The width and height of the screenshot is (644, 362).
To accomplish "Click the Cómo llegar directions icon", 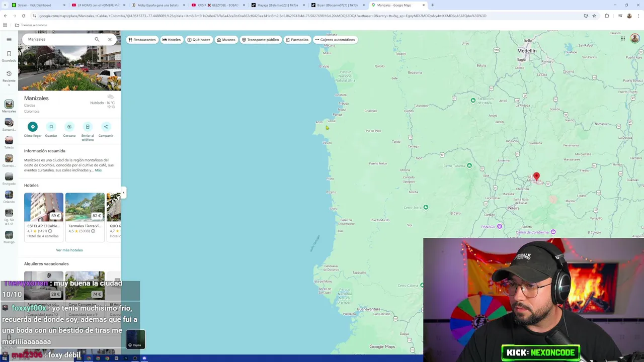I will click(x=33, y=127).
